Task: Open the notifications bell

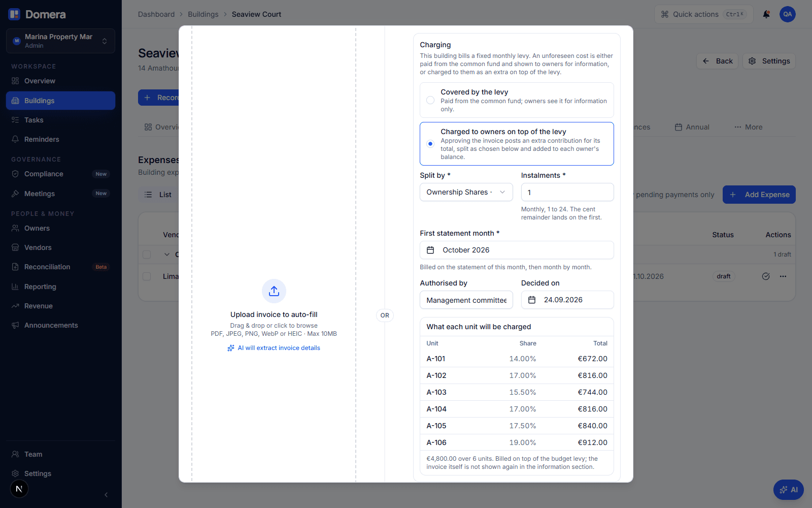Action: tap(766, 14)
